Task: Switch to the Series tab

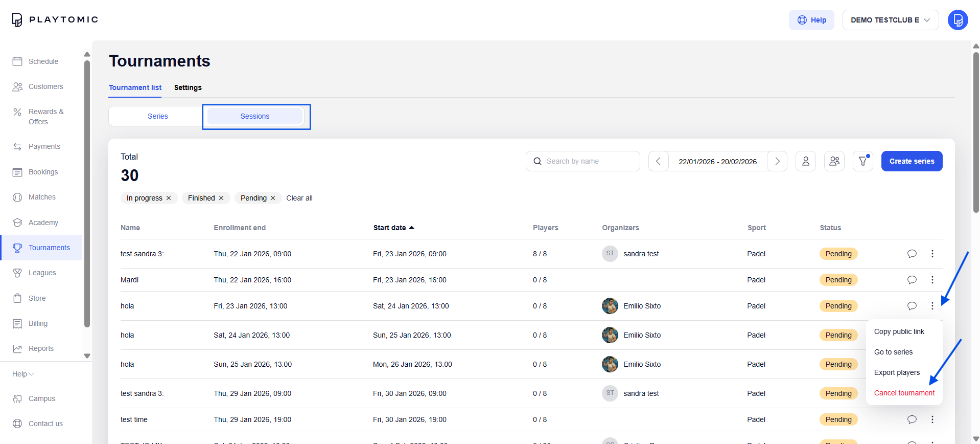Action: tap(157, 116)
